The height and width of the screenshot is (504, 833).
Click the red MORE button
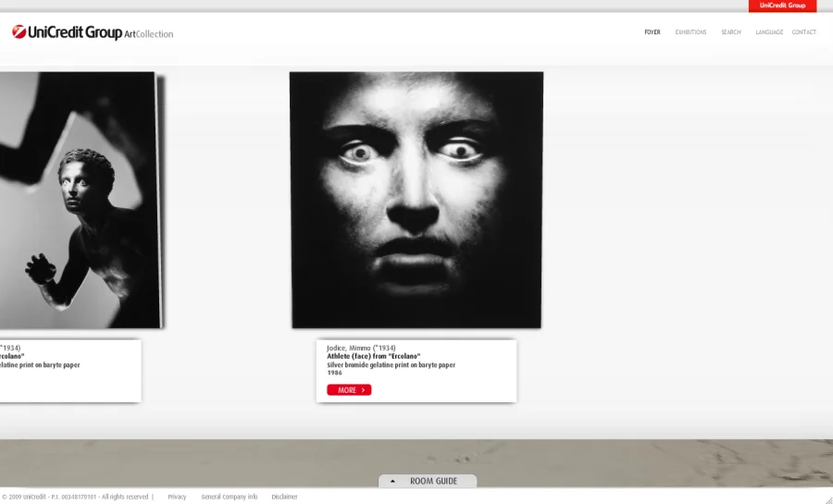click(348, 390)
